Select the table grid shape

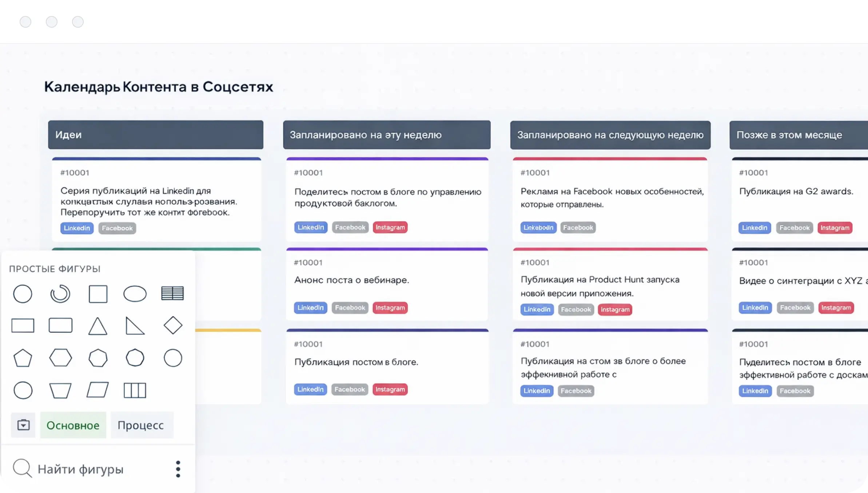172,293
